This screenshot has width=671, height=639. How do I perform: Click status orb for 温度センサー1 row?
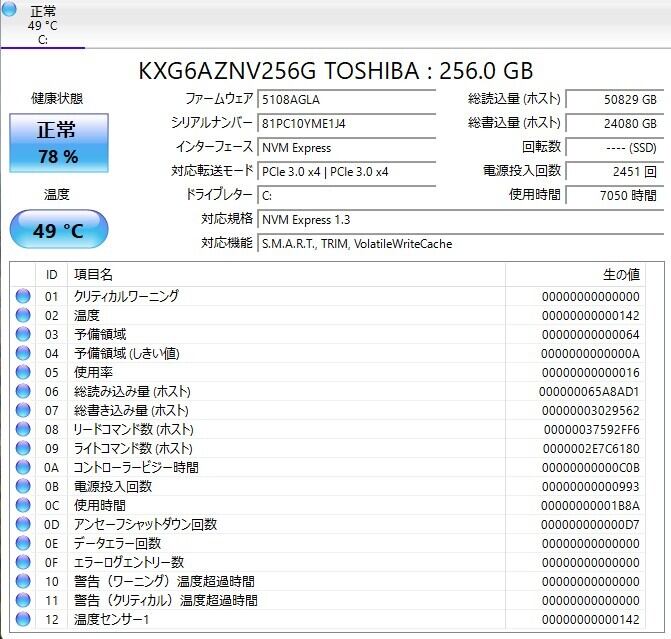pos(23,619)
